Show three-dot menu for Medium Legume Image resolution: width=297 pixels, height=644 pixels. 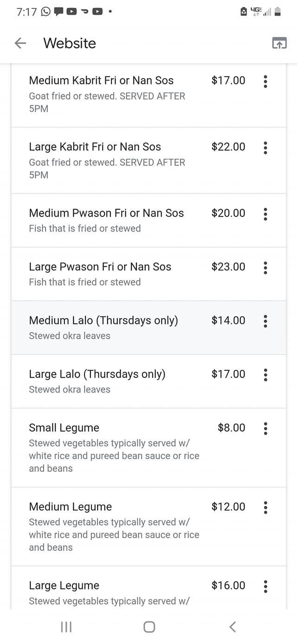265,507
